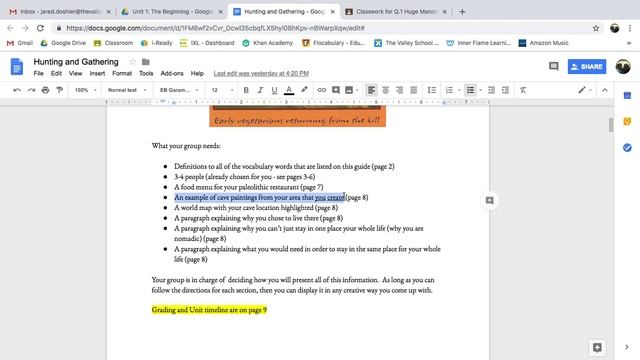Click the Print icon
This screenshot has width=640, height=360.
[45, 90]
